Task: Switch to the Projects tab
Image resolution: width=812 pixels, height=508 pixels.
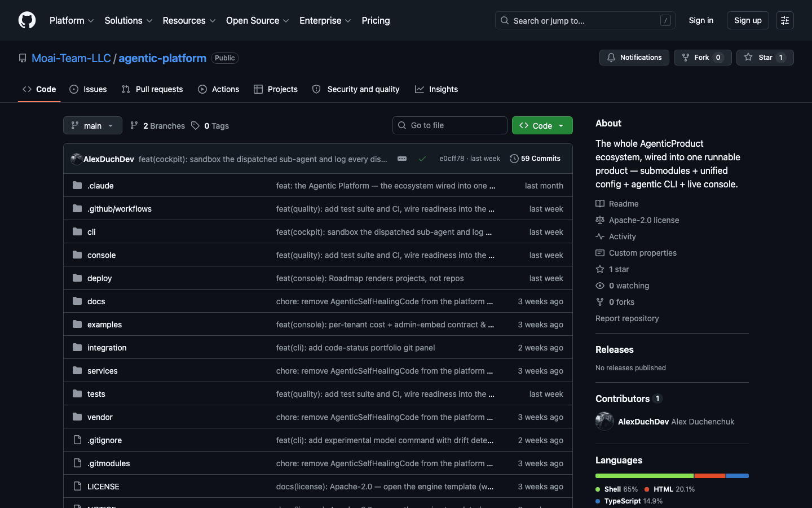Action: point(276,89)
